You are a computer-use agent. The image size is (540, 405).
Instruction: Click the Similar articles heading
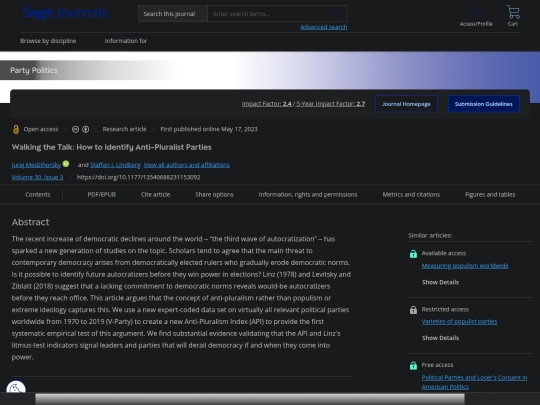430,236
